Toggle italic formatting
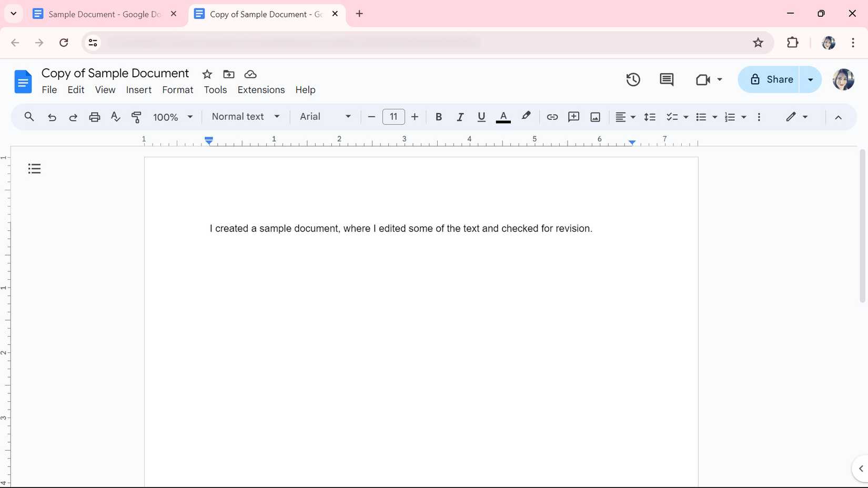Image resolution: width=868 pixels, height=488 pixels. point(460,117)
